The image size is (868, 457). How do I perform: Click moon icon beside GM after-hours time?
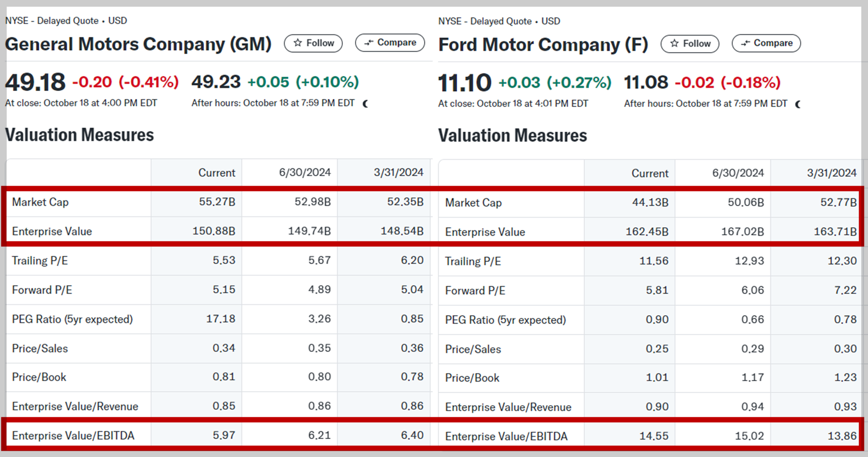coord(366,104)
